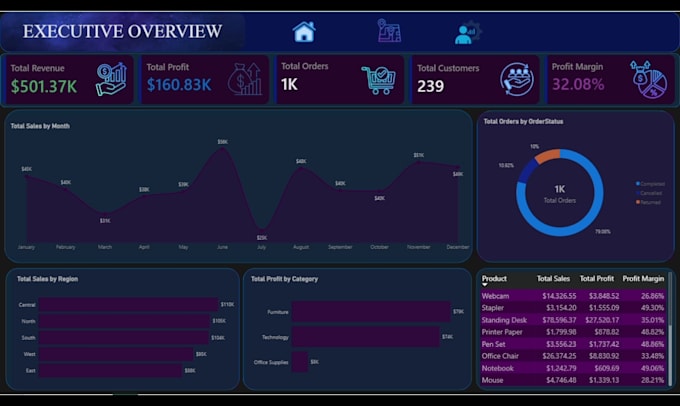
Task: Open the customer analytics page icon
Action: [x=468, y=32]
